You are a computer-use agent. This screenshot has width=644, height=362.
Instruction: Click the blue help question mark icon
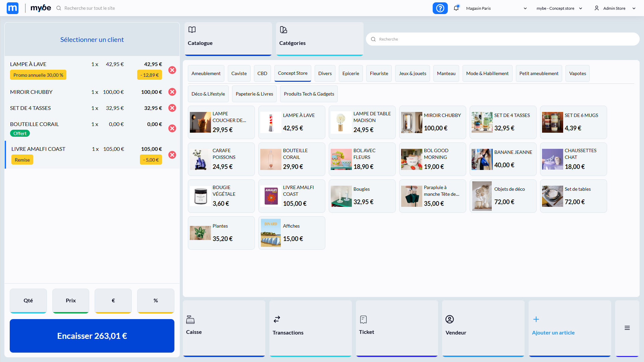pyautogui.click(x=440, y=8)
